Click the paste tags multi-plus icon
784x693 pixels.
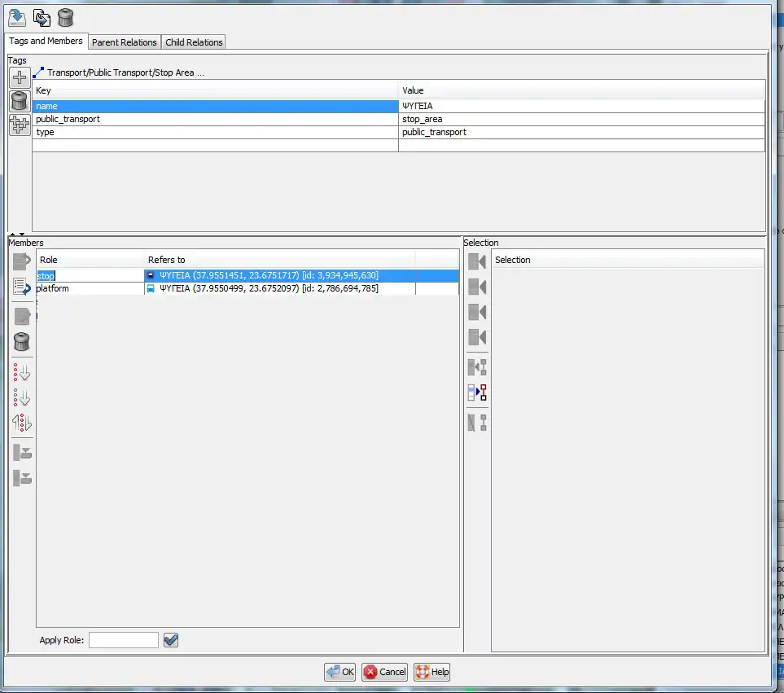pyautogui.click(x=20, y=125)
